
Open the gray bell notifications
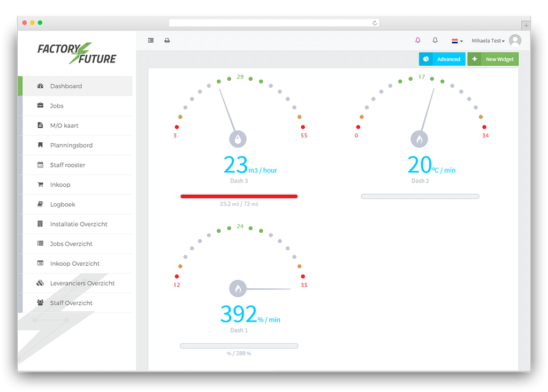pos(435,40)
